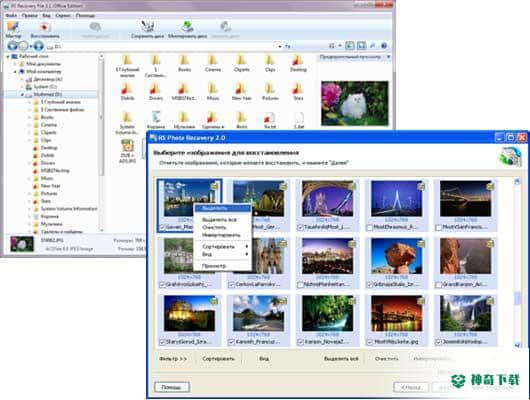Viewport: 530px width, 400px height.
Task: Click the help icon in recovery toolbar
Action: point(384,46)
